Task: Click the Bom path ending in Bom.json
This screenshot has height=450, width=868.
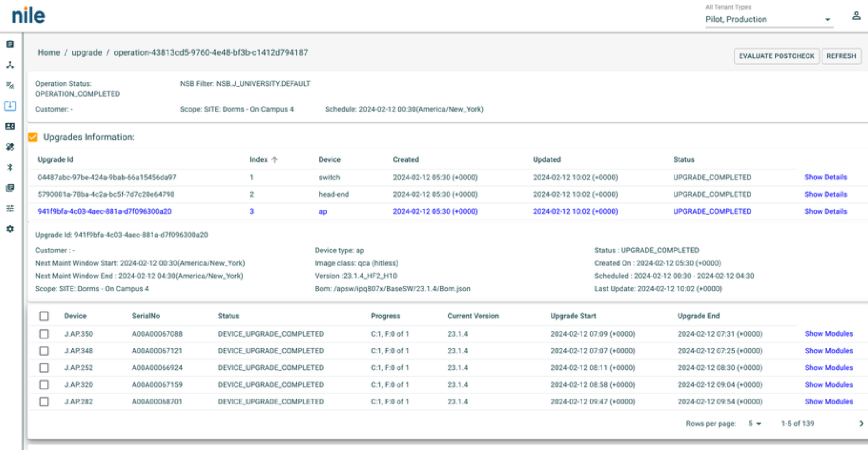Action: (x=393, y=289)
